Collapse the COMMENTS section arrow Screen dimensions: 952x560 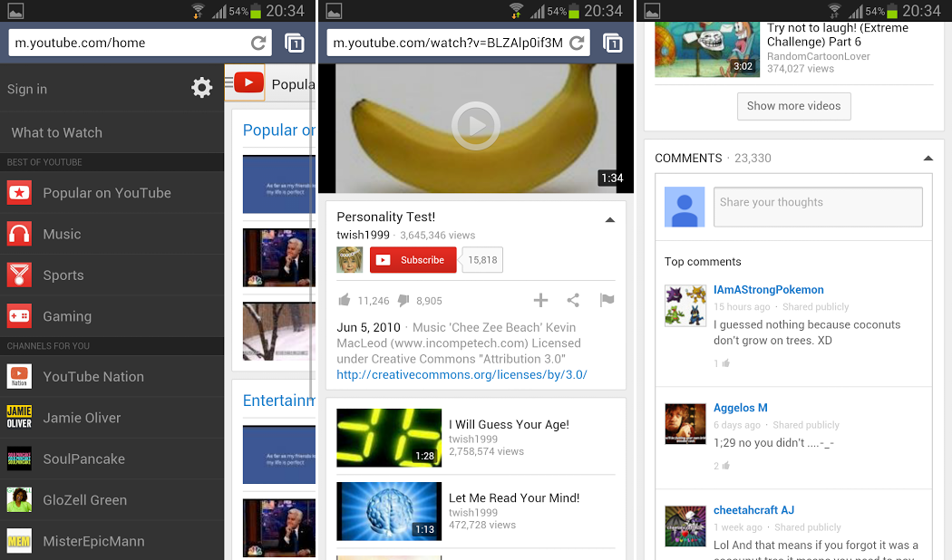[x=928, y=159]
